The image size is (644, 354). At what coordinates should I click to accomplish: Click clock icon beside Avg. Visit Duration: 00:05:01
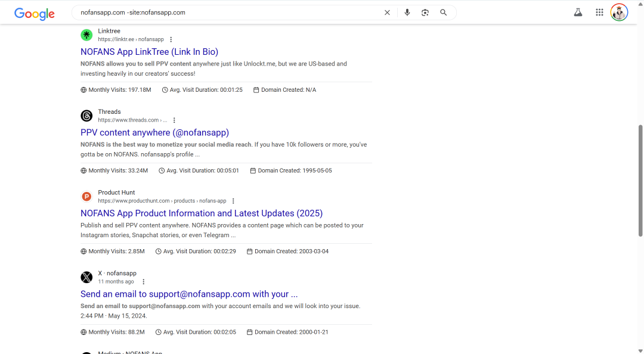click(x=162, y=171)
